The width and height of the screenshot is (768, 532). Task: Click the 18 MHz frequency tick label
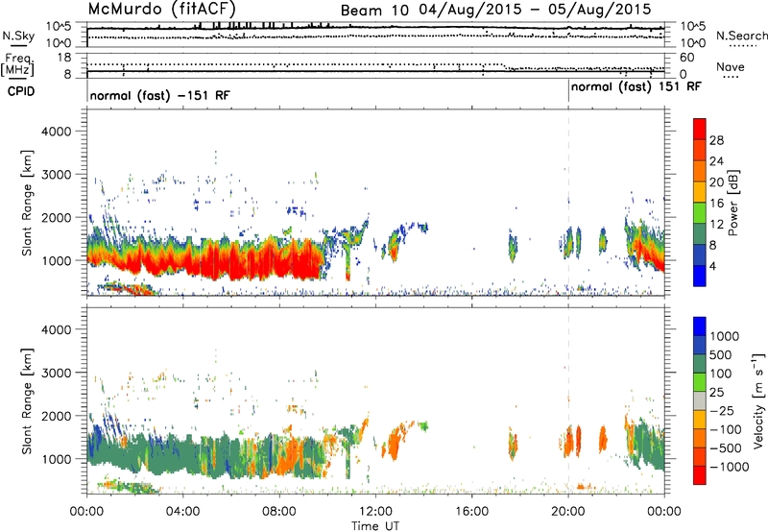[64, 58]
